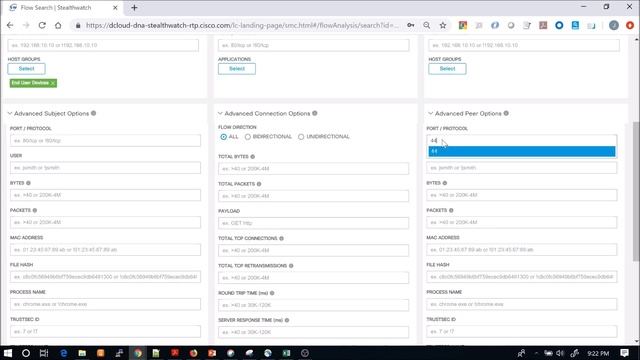This screenshot has height=360, width=640.
Task: Click Select under Applications
Action: (237, 69)
